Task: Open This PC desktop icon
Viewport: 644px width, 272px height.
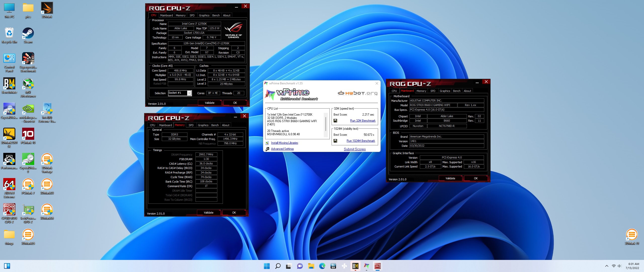Action: 9,10
